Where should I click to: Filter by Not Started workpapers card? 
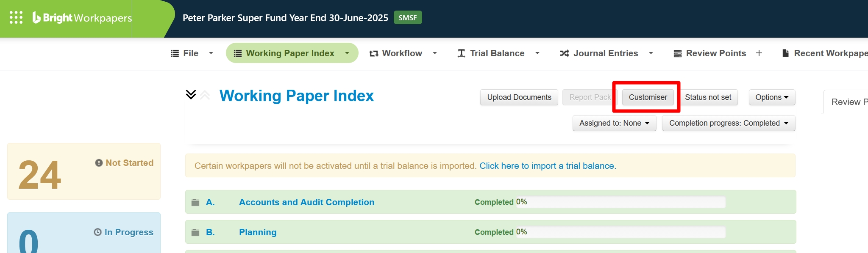pyautogui.click(x=84, y=171)
